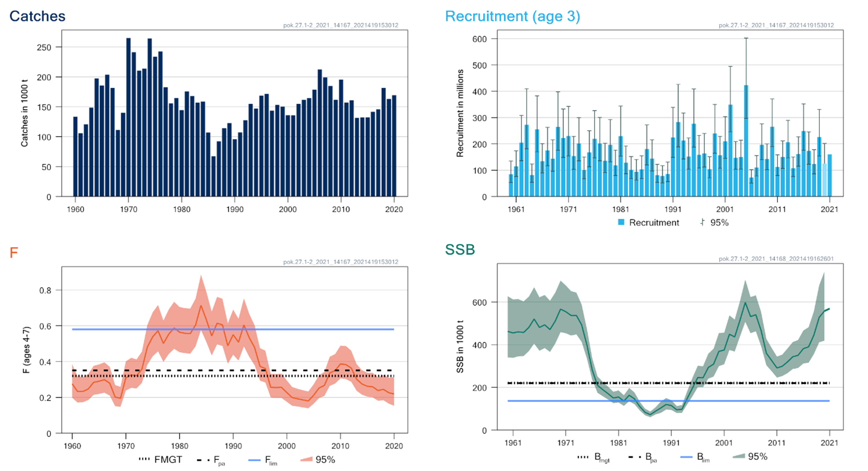Click the Catches chart title

pyautogui.click(x=37, y=16)
